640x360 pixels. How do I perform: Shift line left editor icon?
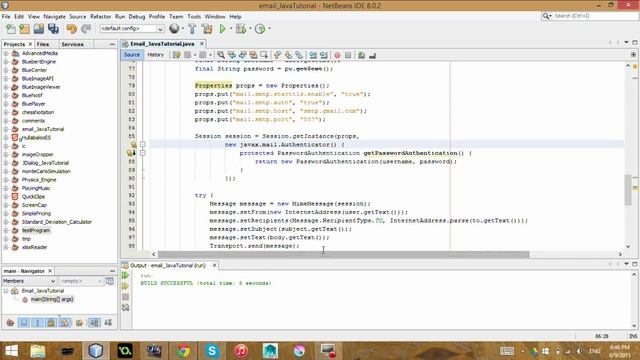[313, 55]
